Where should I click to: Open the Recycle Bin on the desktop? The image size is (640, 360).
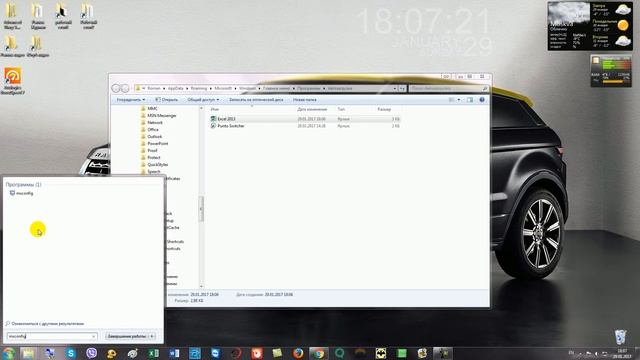(x=620, y=337)
